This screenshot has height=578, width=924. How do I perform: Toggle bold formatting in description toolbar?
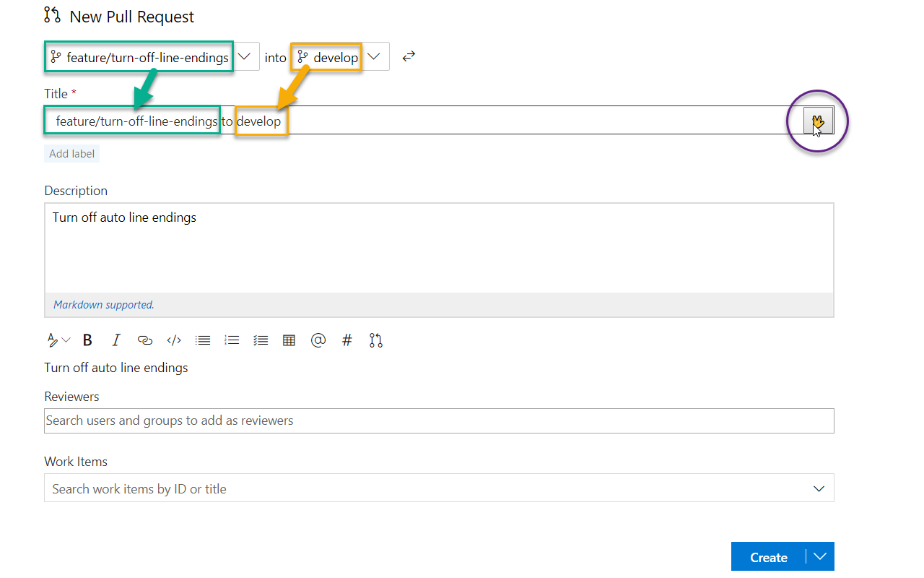click(x=87, y=340)
